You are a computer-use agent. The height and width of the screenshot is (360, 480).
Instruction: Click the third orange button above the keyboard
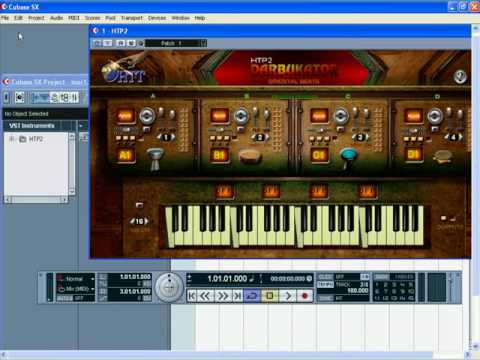coord(319,192)
